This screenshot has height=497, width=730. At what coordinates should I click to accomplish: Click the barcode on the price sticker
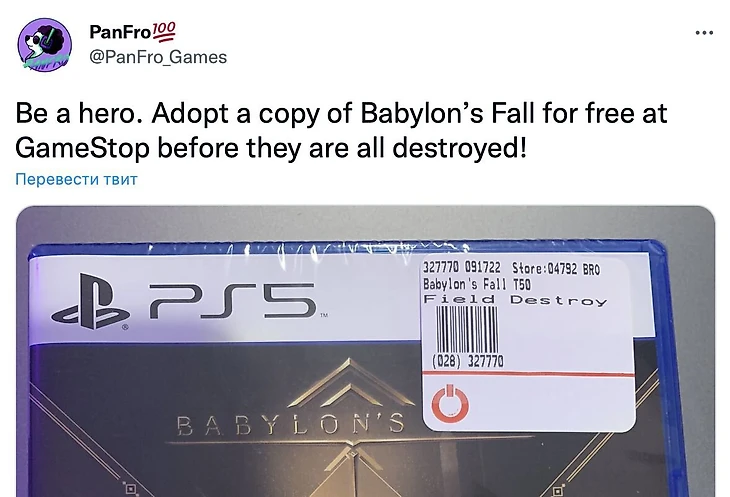466,329
